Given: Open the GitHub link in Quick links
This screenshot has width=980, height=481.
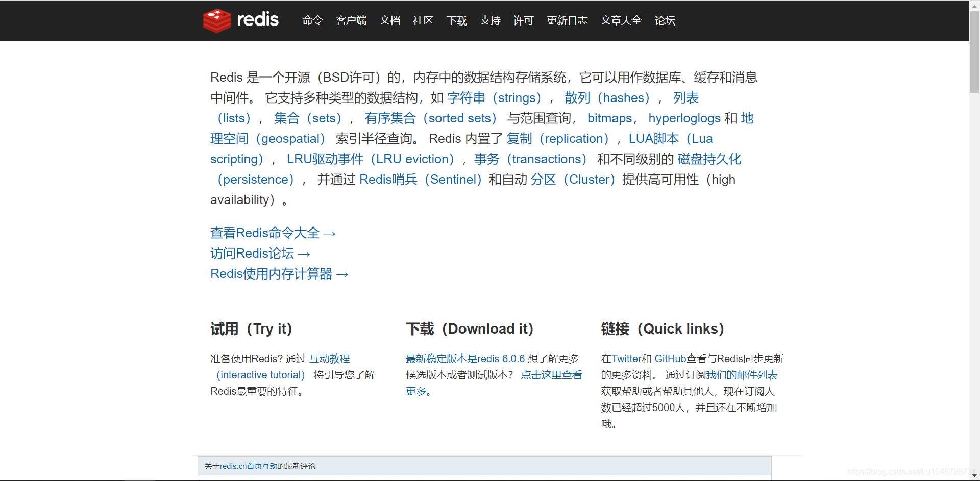Looking at the screenshot, I should pos(670,359).
